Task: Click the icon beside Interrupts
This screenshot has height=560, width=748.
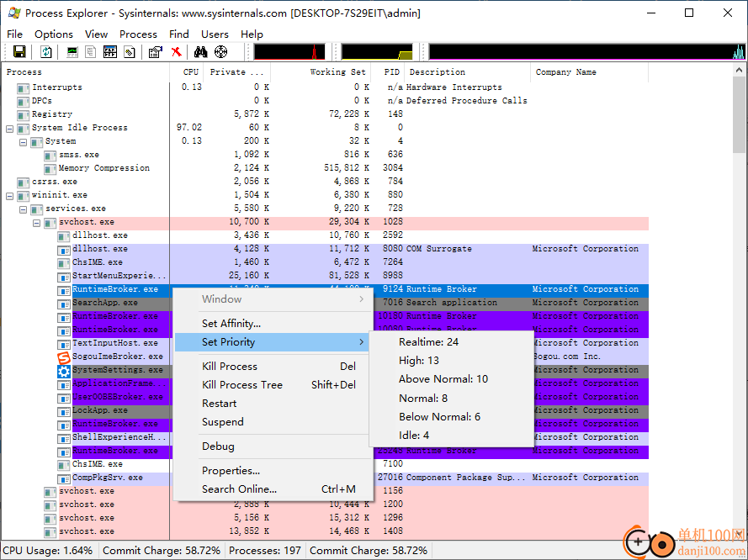Action: point(23,87)
